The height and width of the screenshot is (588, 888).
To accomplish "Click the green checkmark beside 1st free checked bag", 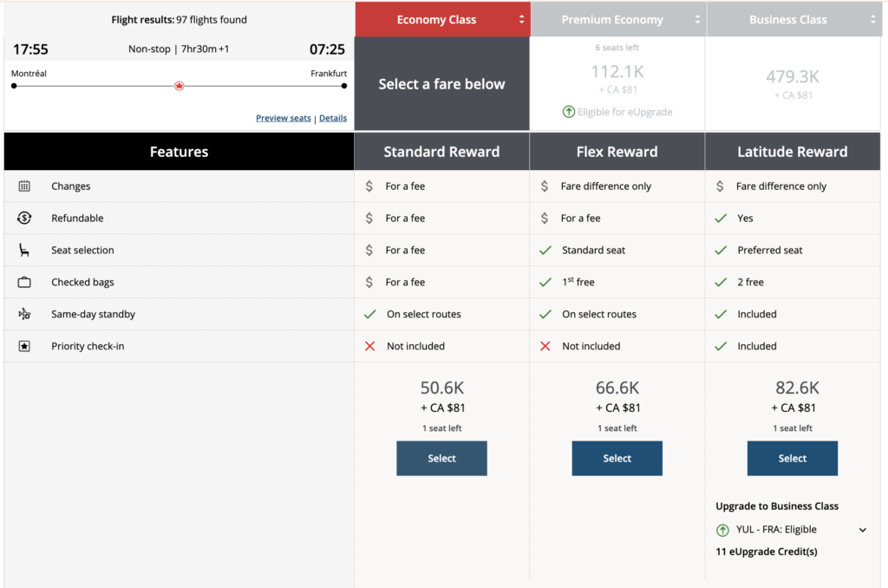I will pyautogui.click(x=547, y=282).
